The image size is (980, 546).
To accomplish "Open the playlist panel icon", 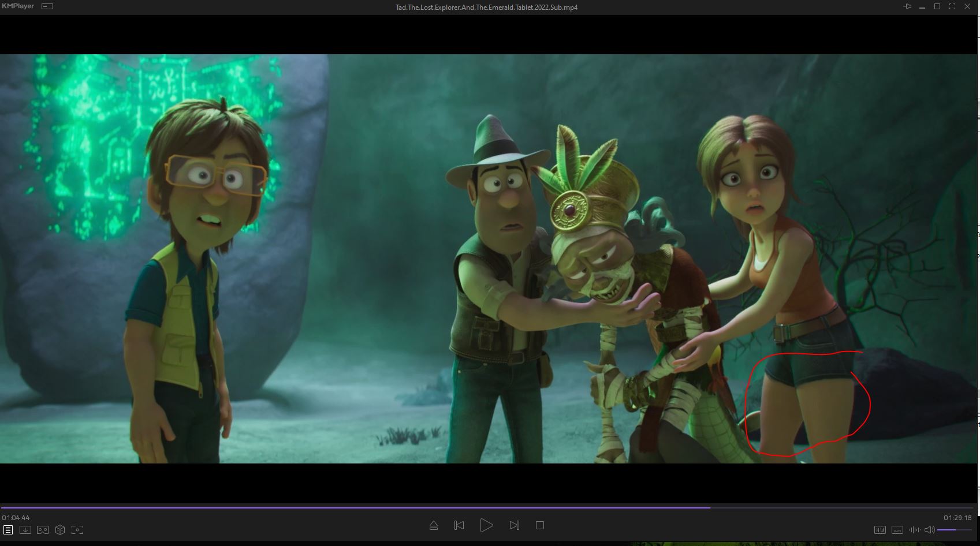I will pos(8,530).
